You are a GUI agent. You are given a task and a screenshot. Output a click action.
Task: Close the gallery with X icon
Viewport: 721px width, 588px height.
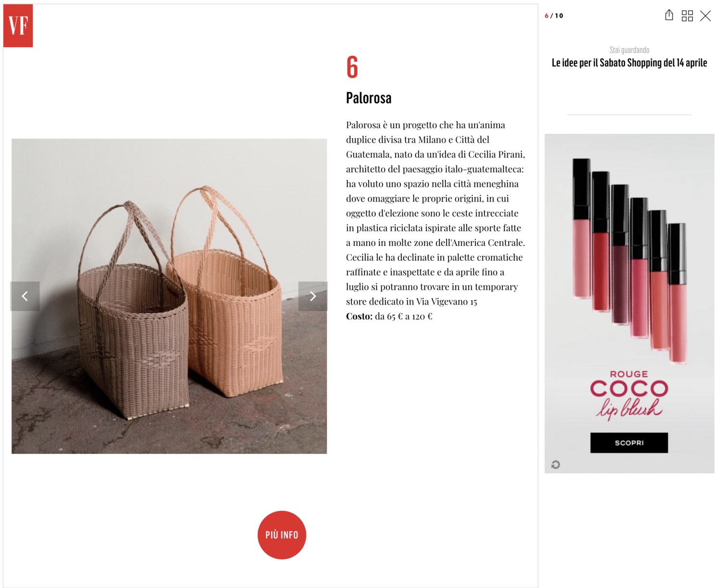click(705, 16)
